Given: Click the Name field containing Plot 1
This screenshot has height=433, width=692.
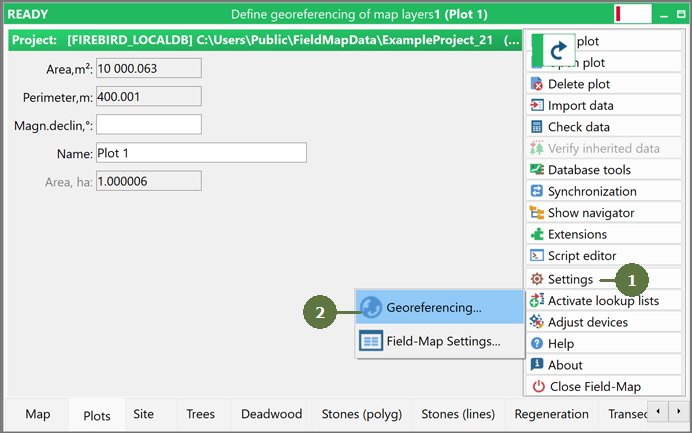Looking at the screenshot, I should coord(201,153).
